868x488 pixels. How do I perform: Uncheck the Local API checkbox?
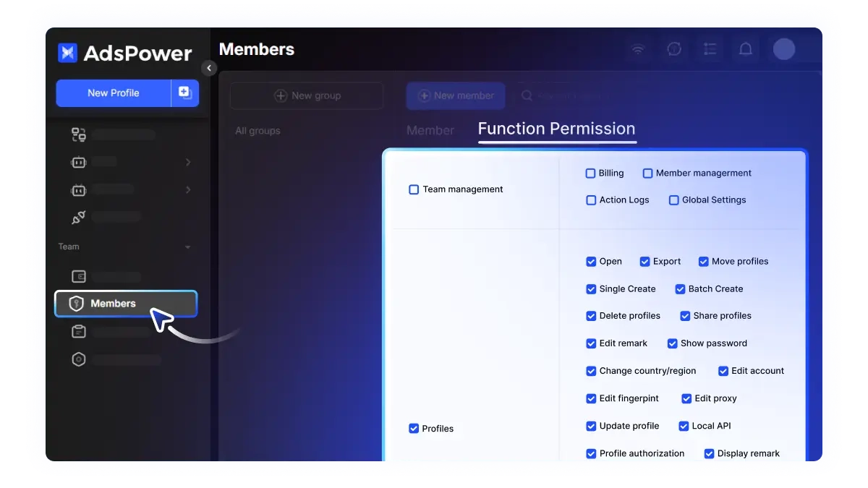coord(684,427)
